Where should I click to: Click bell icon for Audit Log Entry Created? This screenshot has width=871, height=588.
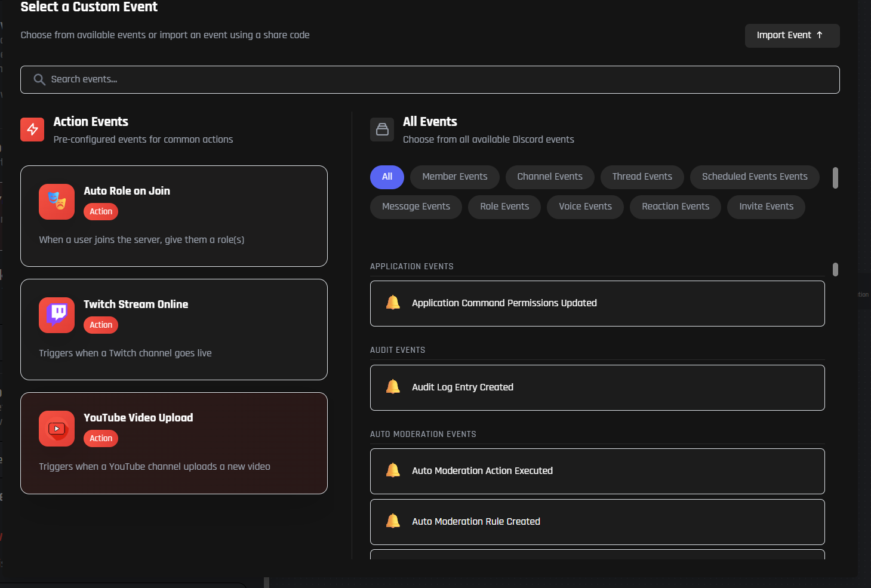tap(393, 387)
